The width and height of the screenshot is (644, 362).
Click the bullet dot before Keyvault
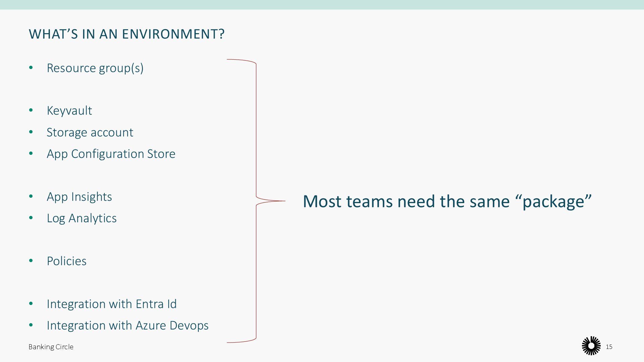tap(31, 110)
